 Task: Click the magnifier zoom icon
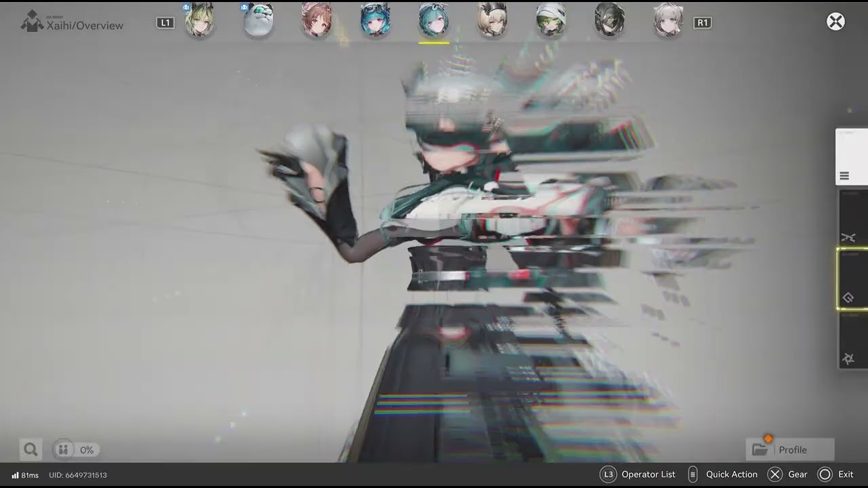coord(31,449)
